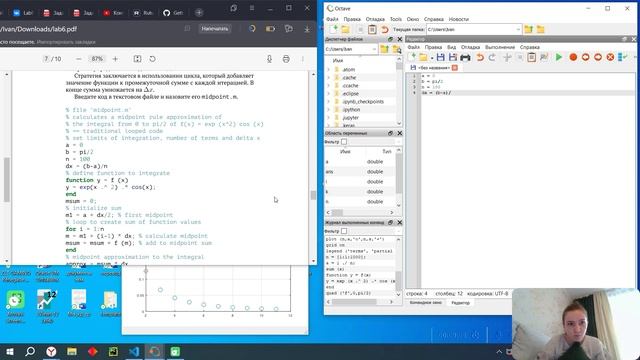Print the script using editor printer icon
640x360 pixels.
tap(465, 57)
